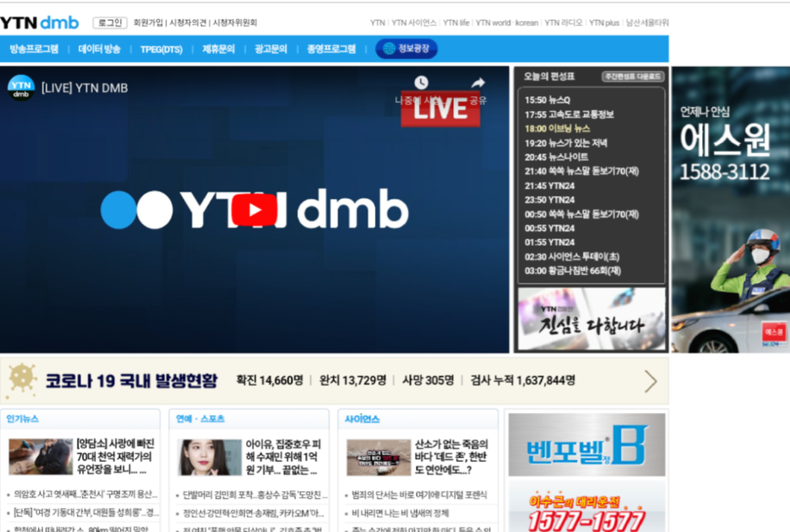The width and height of the screenshot is (790, 532).
Task: Select the 19:20 뉴스가 있는 저녁 entry
Action: click(566, 143)
